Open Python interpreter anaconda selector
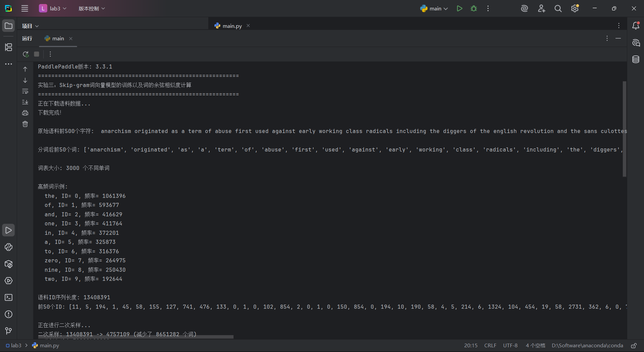This screenshot has width=644, height=352. tap(587, 345)
